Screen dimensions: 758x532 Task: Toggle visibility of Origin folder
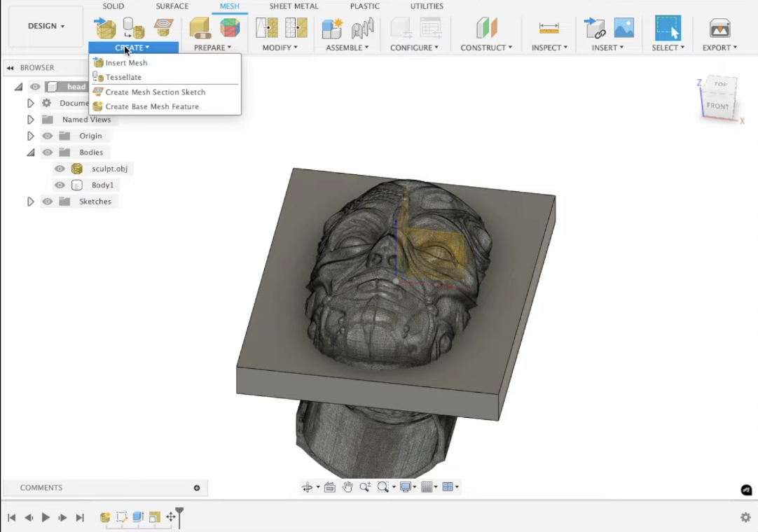point(47,136)
